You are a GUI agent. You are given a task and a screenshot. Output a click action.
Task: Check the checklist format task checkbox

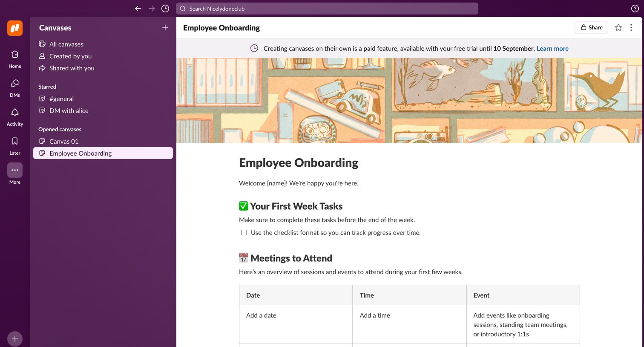coord(244,233)
